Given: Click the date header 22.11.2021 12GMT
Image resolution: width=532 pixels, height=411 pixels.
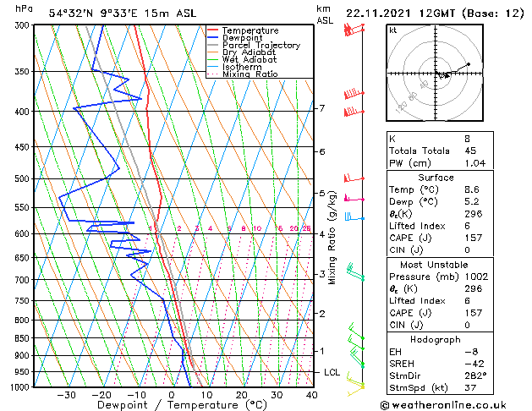Looking at the screenshot, I should tap(401, 14).
